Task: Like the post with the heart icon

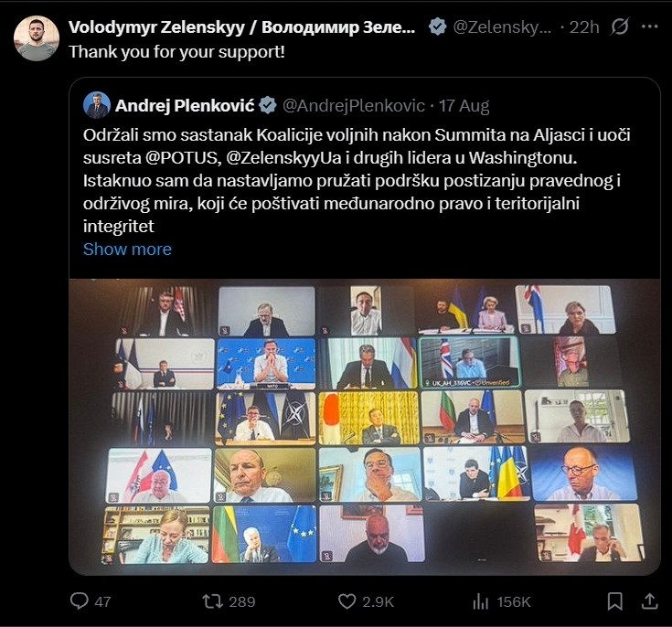Action: [x=347, y=601]
